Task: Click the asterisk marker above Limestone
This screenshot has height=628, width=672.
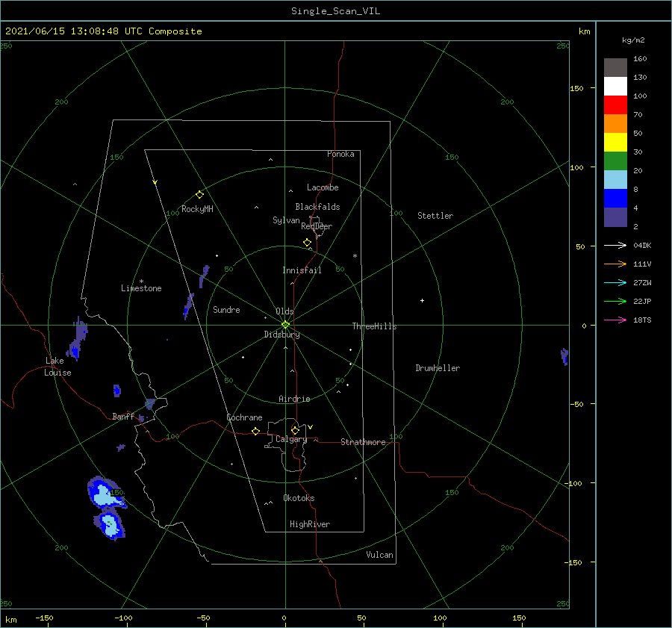Action: [x=141, y=282]
